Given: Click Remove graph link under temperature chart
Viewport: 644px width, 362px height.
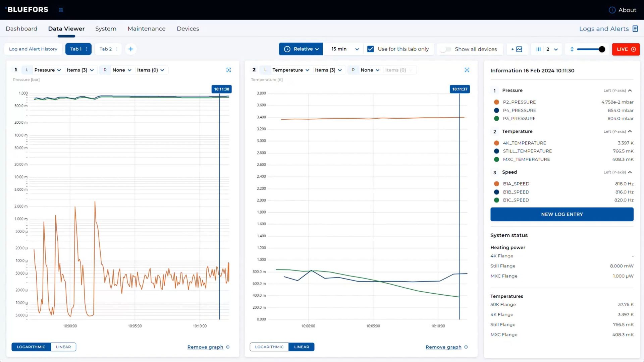Looking at the screenshot, I should pyautogui.click(x=443, y=347).
